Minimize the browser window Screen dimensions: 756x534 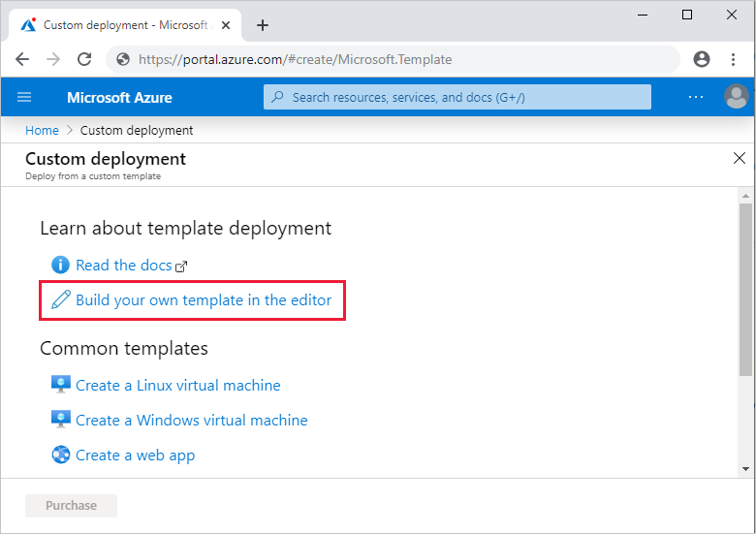click(x=643, y=15)
